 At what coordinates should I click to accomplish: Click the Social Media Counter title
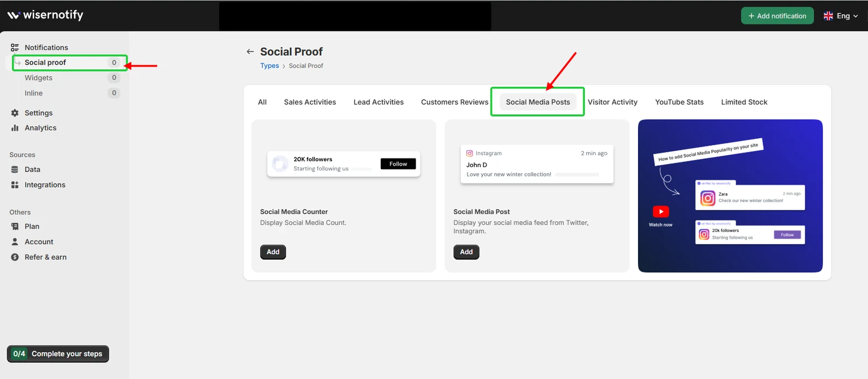coord(294,212)
